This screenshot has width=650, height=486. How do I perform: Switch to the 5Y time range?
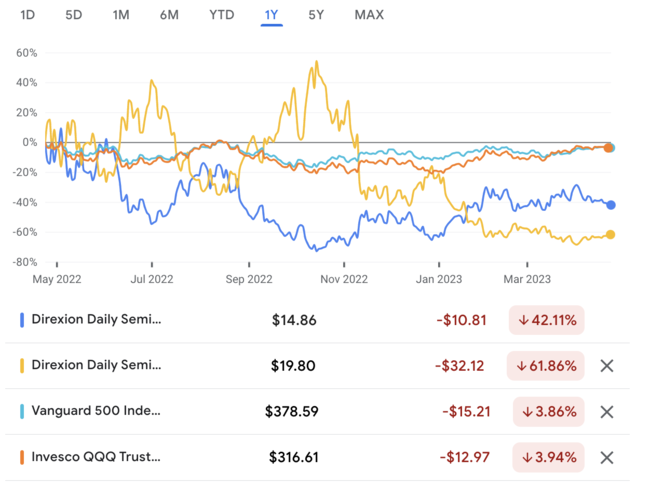316,15
